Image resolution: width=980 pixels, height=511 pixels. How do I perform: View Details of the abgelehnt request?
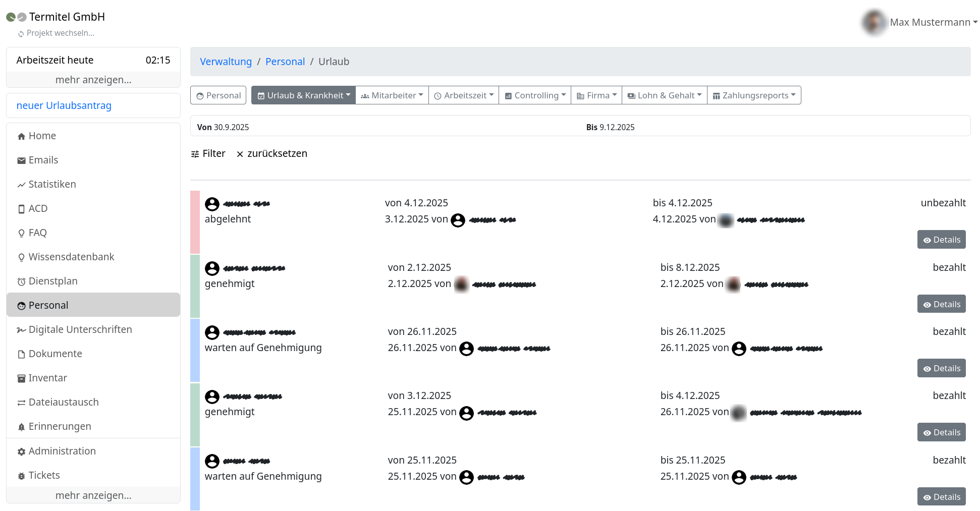point(941,240)
